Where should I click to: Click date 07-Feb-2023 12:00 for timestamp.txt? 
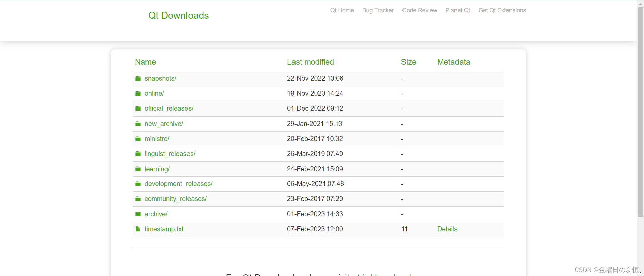(315, 229)
